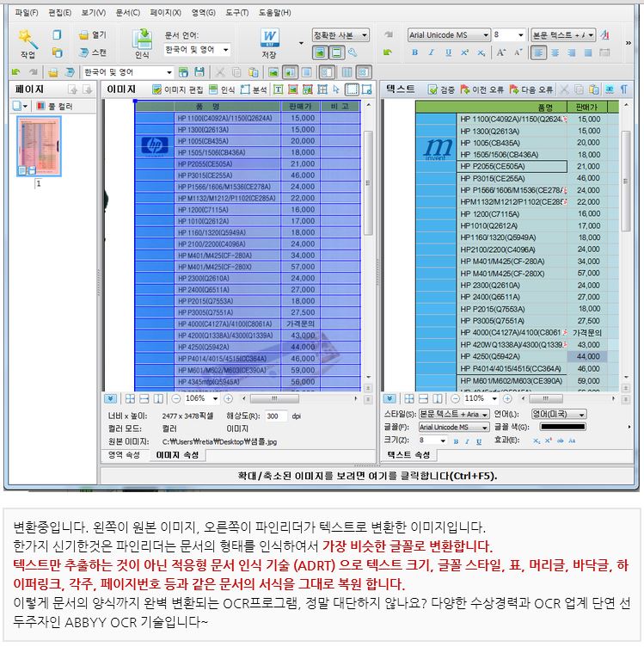Click the zoom in plus beside 106%

click(229, 398)
